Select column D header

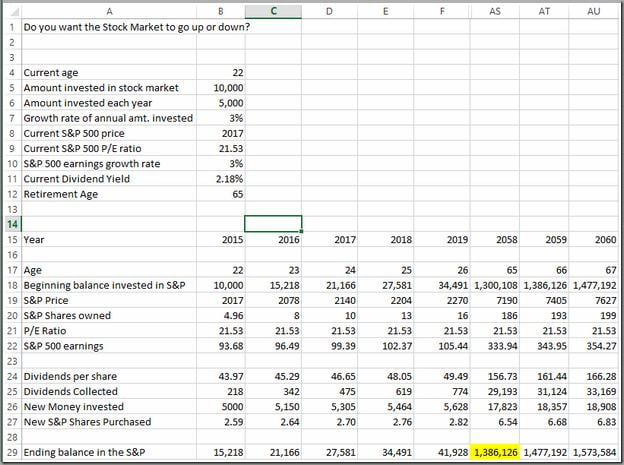coord(329,11)
